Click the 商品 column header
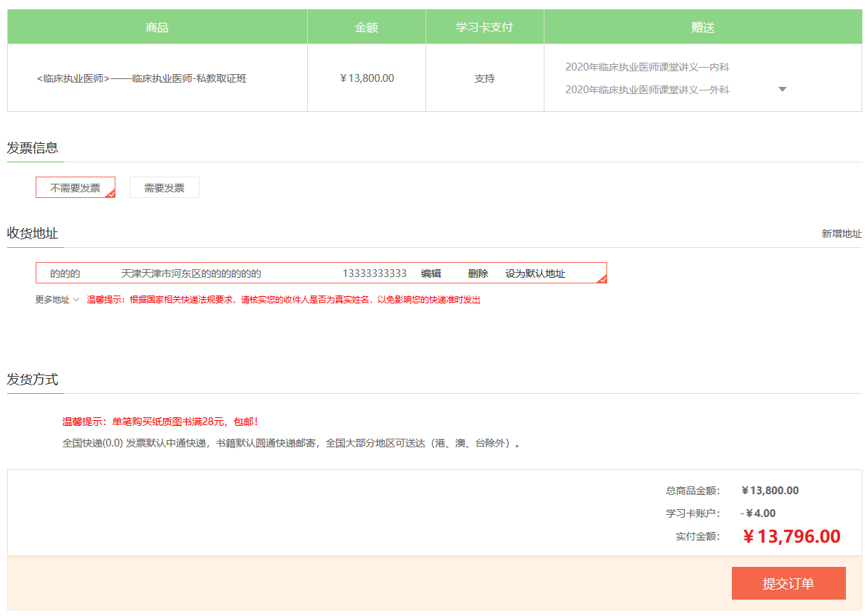Image resolution: width=868 pixels, height=616 pixels. (x=157, y=28)
